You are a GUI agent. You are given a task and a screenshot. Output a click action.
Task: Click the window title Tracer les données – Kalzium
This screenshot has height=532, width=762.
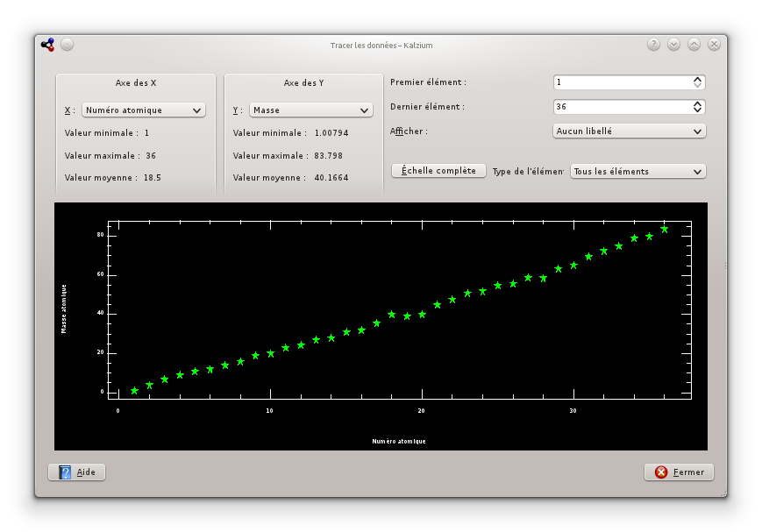381,46
